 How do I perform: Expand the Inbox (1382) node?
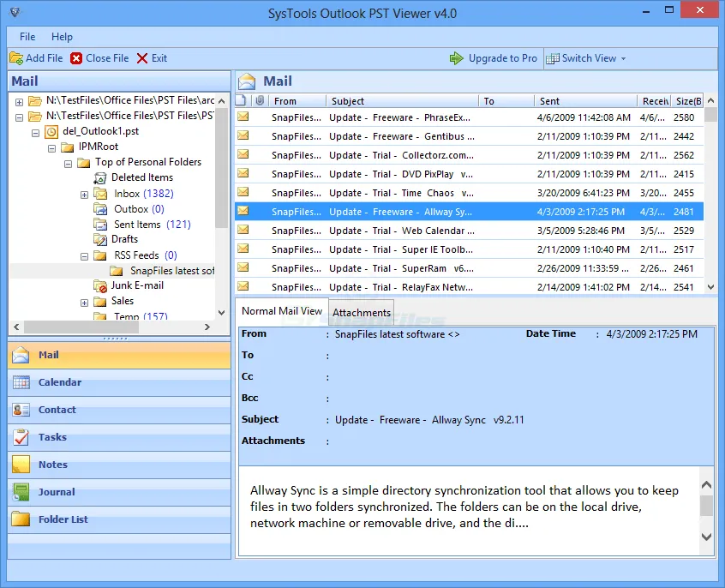84,195
